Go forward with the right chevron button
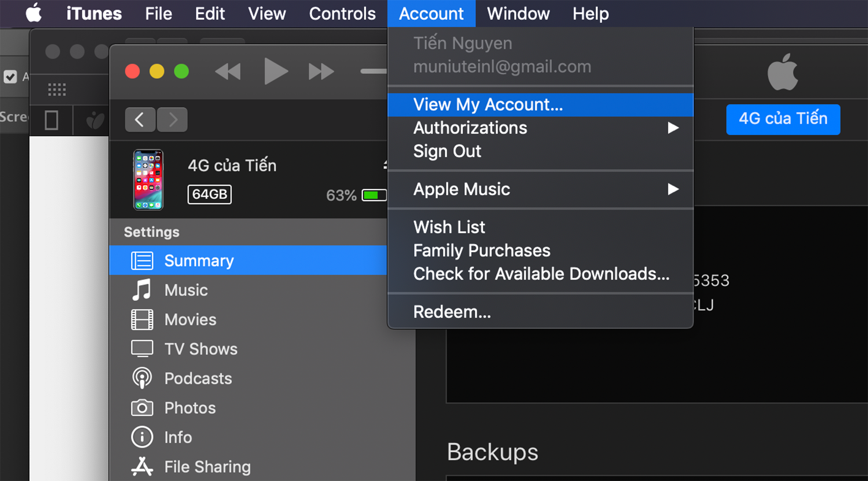The height and width of the screenshot is (481, 868). click(x=172, y=120)
